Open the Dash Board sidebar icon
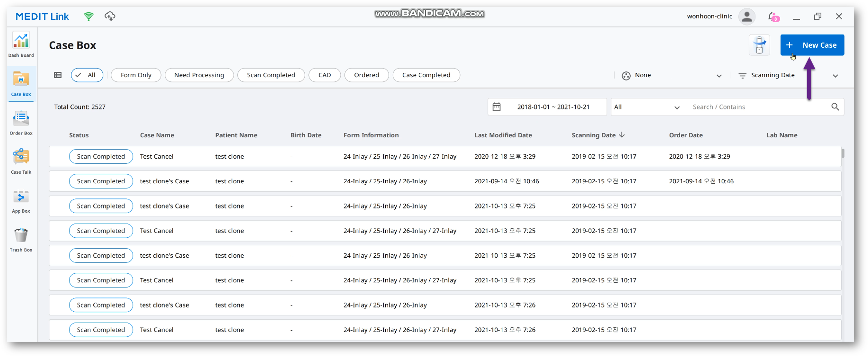This screenshot has width=868, height=356. click(21, 44)
